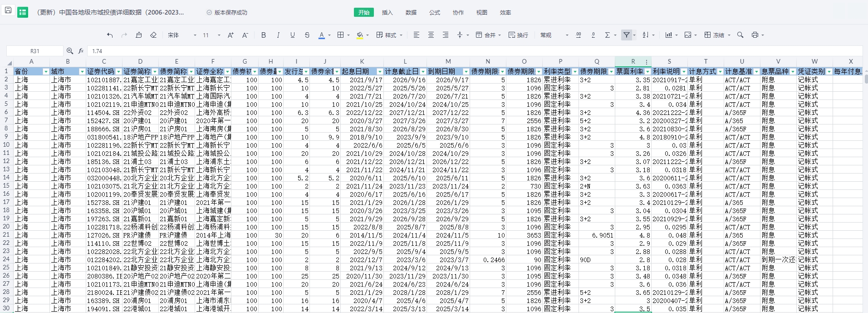Click the select-all corner triangle
The height and width of the screenshot is (313, 868).
pyautogui.click(x=9, y=62)
